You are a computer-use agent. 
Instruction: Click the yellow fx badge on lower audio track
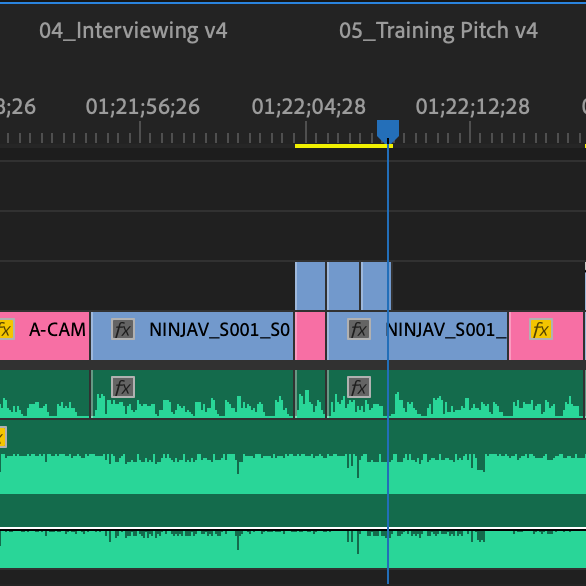3,437
